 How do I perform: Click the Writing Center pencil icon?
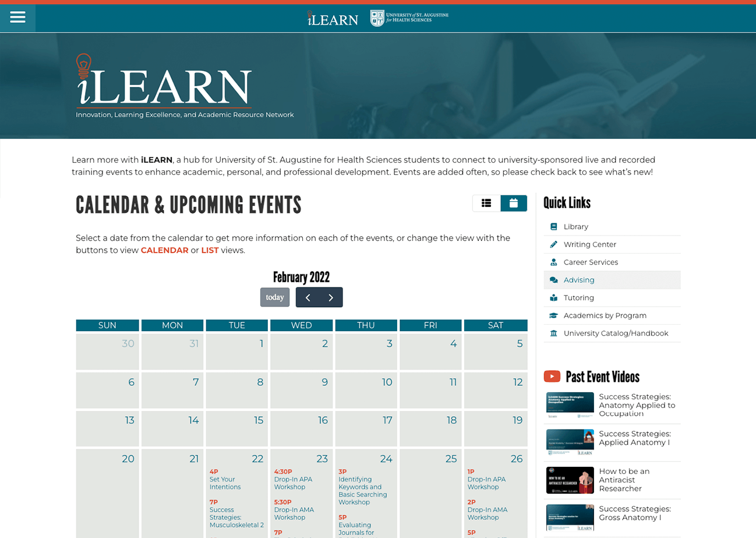click(x=554, y=244)
